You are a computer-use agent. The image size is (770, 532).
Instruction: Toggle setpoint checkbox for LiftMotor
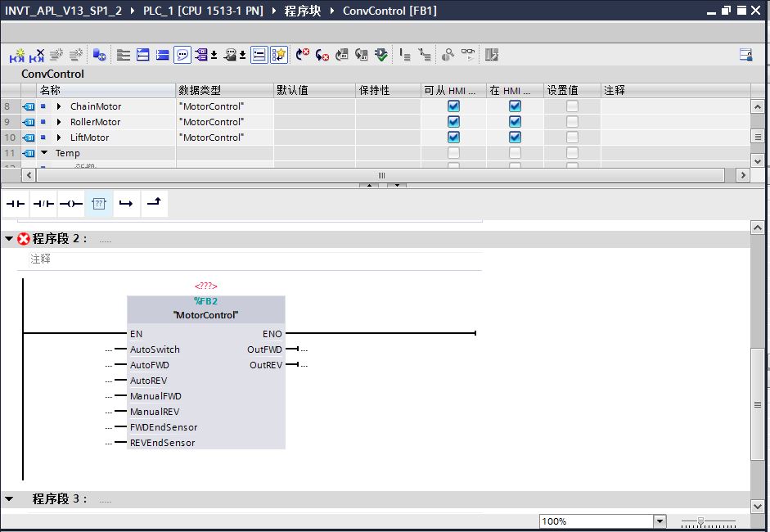tap(572, 137)
